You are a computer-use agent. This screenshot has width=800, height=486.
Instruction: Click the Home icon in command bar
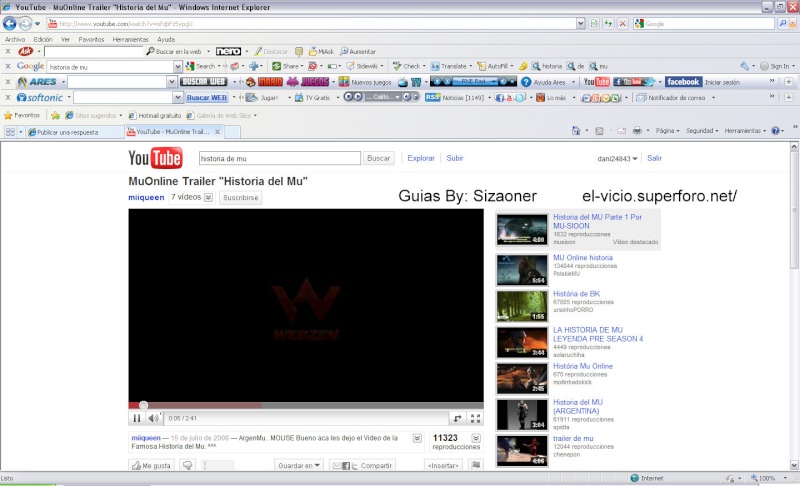(x=576, y=131)
